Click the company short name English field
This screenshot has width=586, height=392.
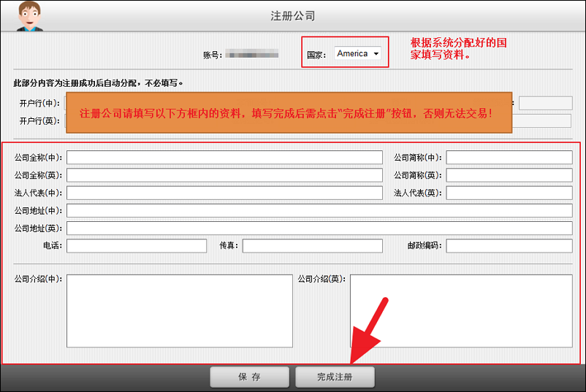click(509, 175)
